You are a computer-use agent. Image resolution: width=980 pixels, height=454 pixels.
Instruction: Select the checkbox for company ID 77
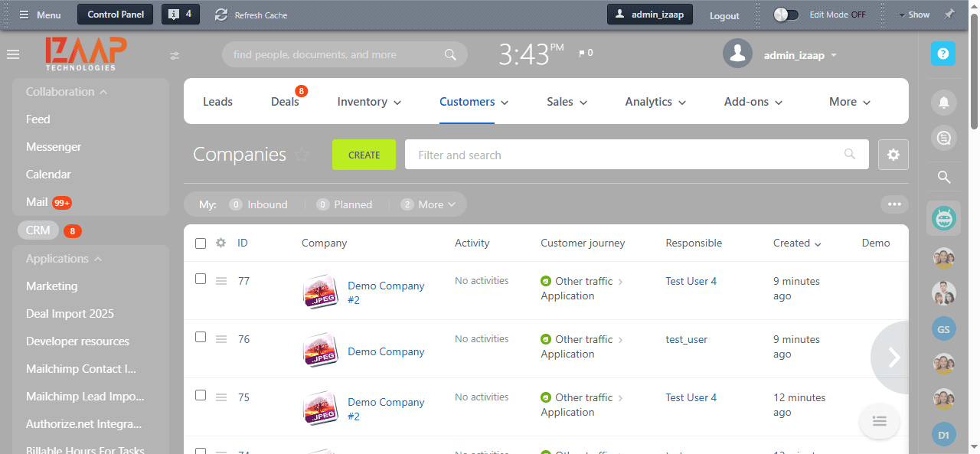(x=200, y=279)
